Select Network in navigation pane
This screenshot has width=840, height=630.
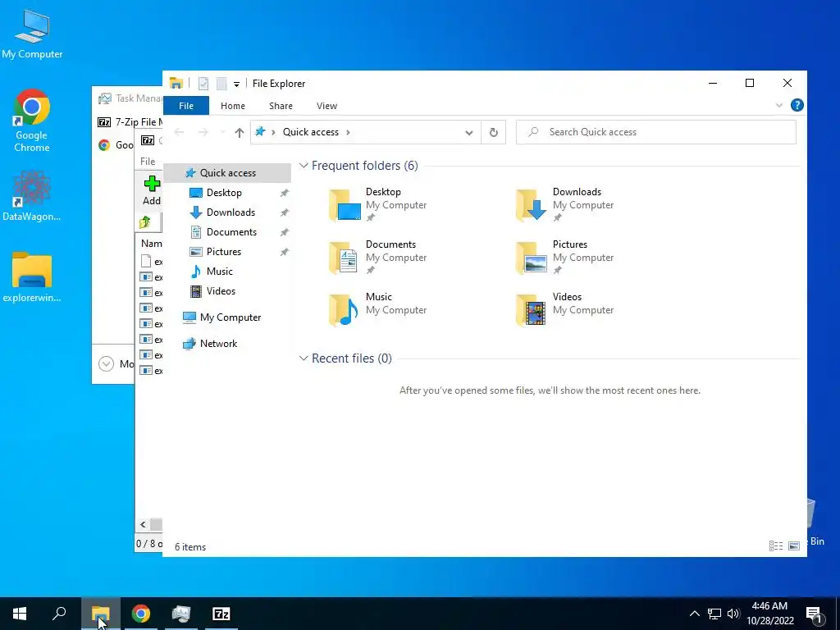coord(218,344)
